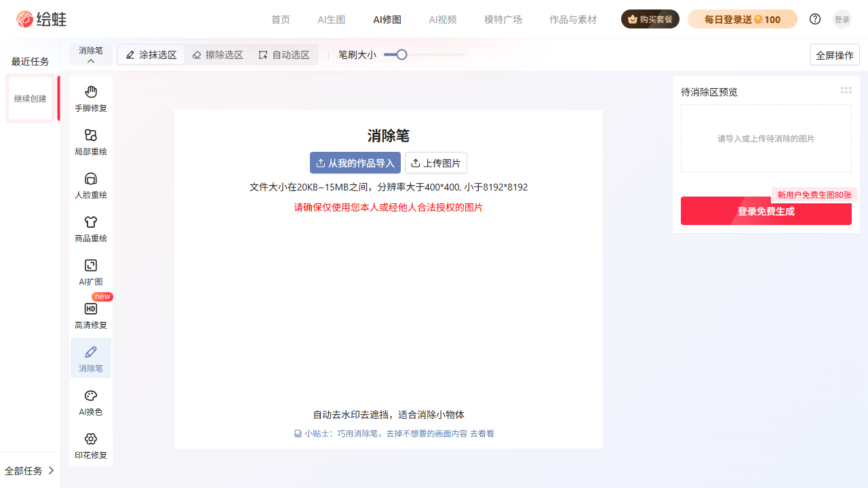The image size is (868, 488).
Task: Open the 高清修复 HD repair tool
Action: click(x=91, y=315)
